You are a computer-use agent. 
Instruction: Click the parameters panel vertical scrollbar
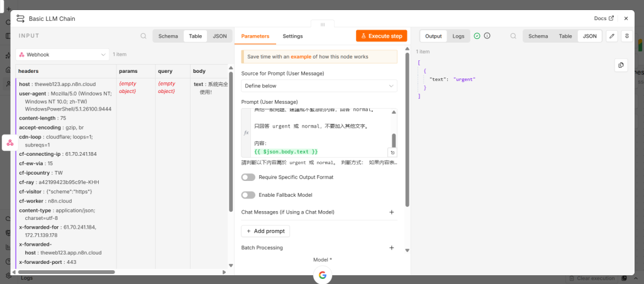click(408, 128)
